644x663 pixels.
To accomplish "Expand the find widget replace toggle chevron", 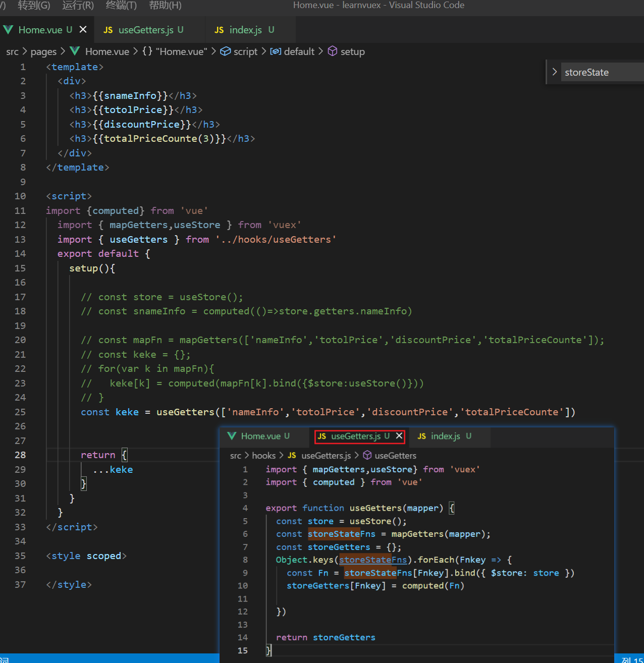I will click(554, 72).
